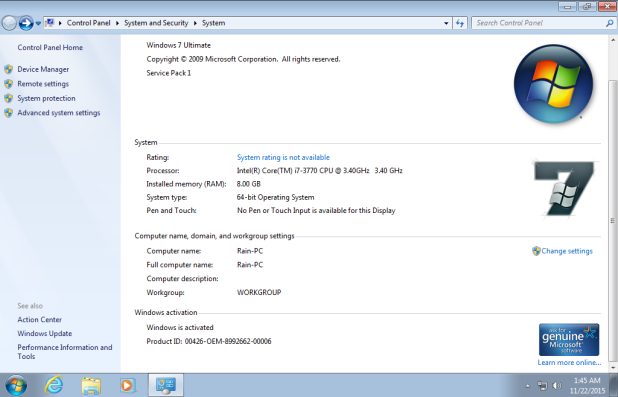The image size is (618, 397).
Task: Click the 'WORKGROUP' value text
Action: (259, 293)
